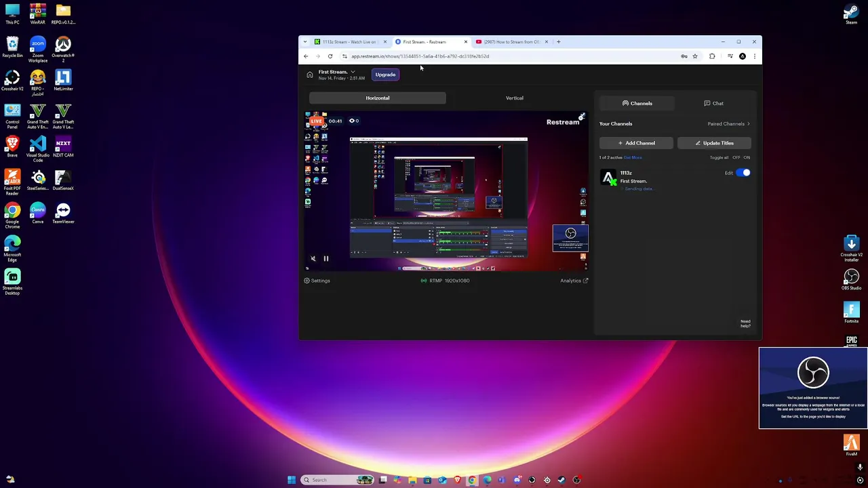Screen dimensions: 868x488
Task: Go back in browser history
Action: [x=306, y=56]
